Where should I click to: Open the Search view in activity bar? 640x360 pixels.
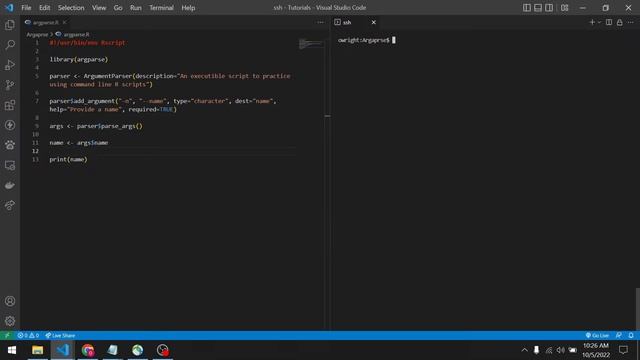click(x=10, y=45)
